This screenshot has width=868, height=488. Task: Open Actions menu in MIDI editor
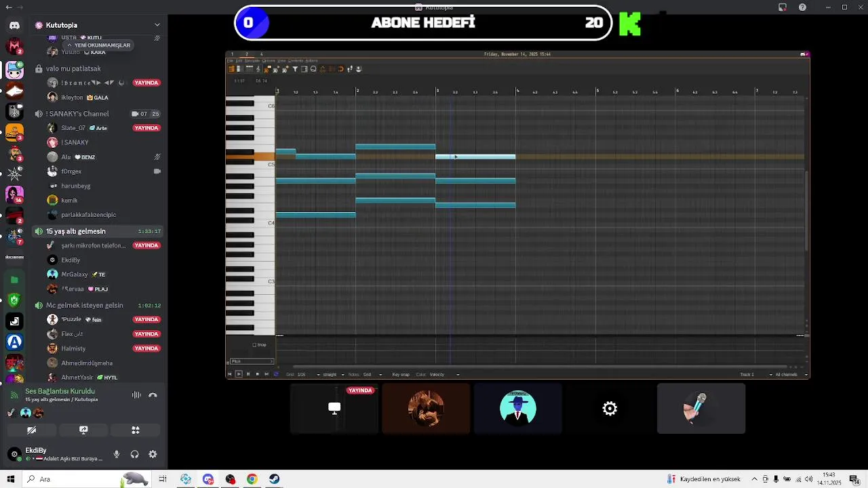tap(311, 60)
